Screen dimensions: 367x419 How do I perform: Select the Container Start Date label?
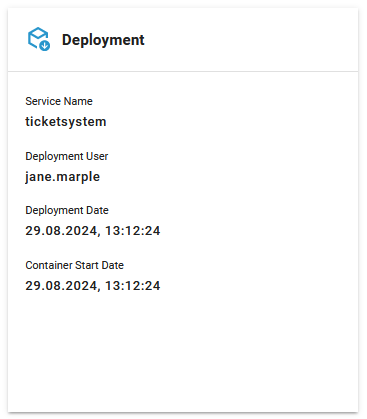(75, 265)
